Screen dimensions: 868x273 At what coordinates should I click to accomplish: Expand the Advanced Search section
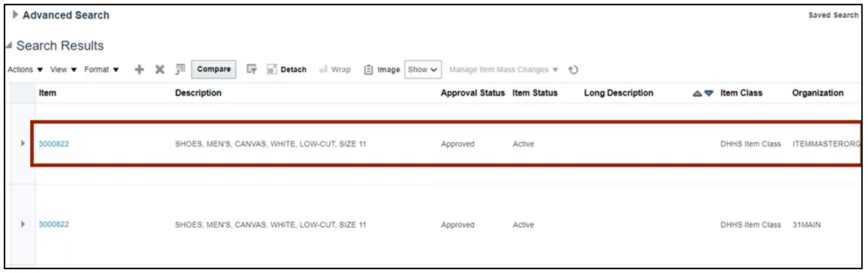(x=16, y=15)
